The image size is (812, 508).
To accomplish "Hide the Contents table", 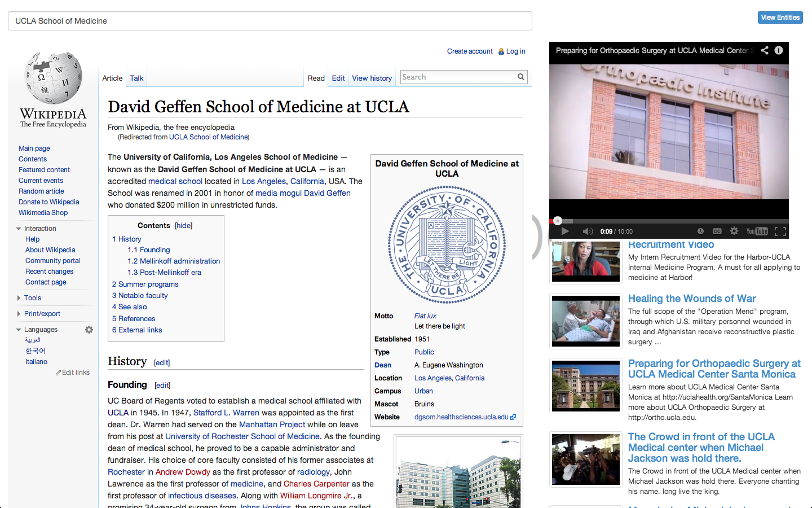I will [184, 225].
